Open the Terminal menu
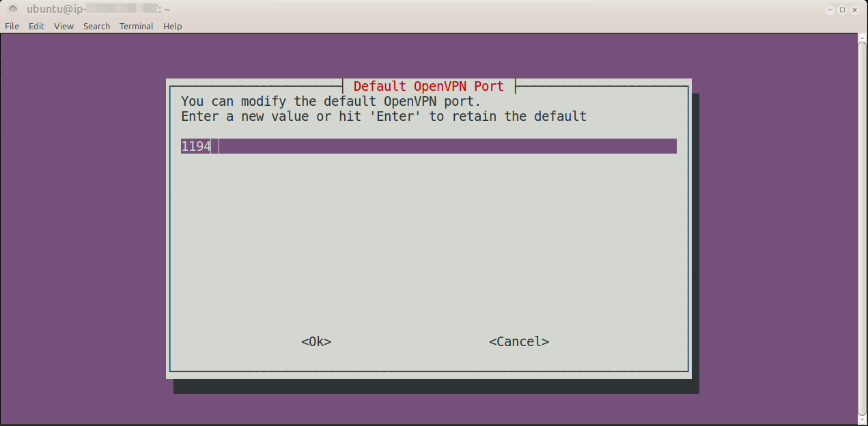The width and height of the screenshot is (868, 426). pos(137,26)
